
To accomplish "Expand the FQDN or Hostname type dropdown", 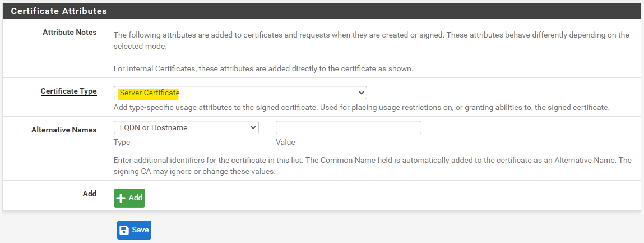I will coord(186,127).
